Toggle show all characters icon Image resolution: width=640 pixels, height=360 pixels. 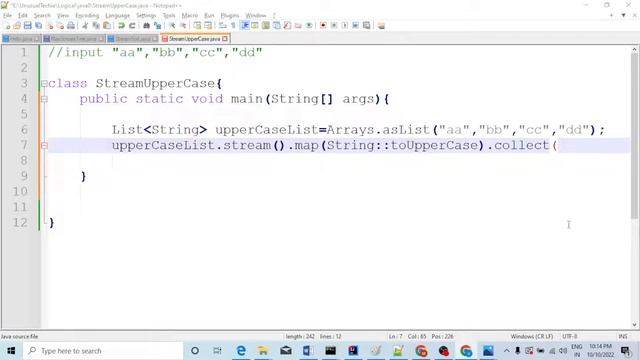pyautogui.click(x=233, y=25)
